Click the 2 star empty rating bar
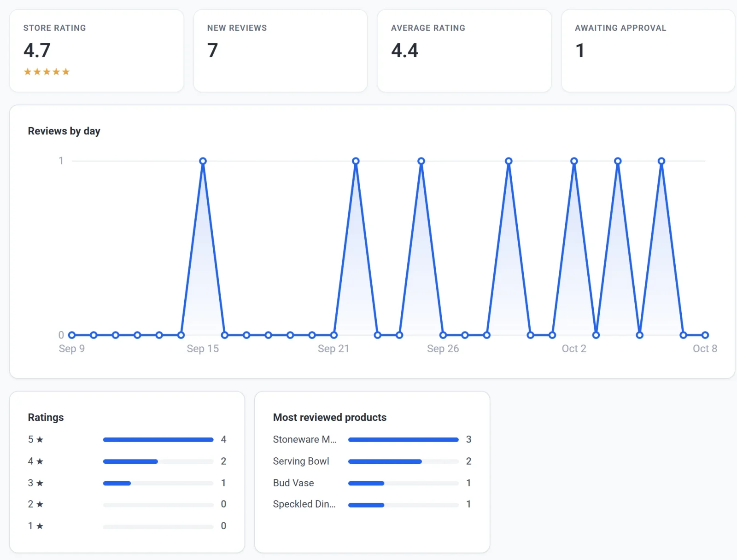 click(158, 505)
